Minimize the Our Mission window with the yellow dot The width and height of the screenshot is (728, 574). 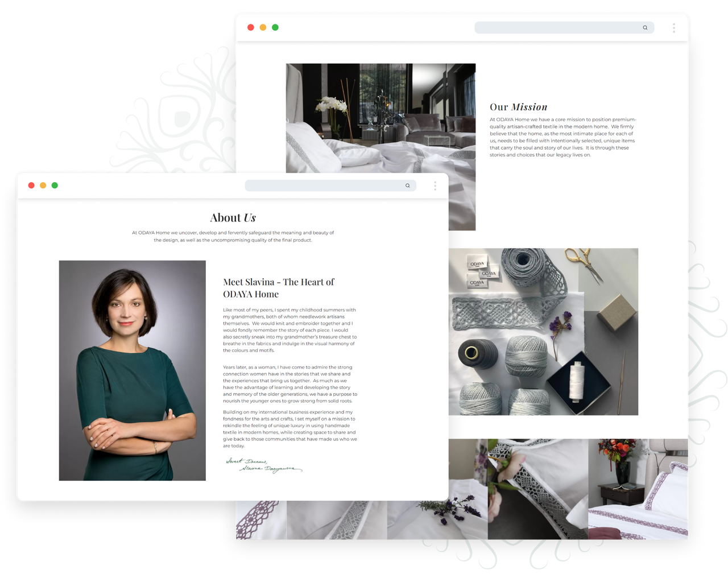263,27
